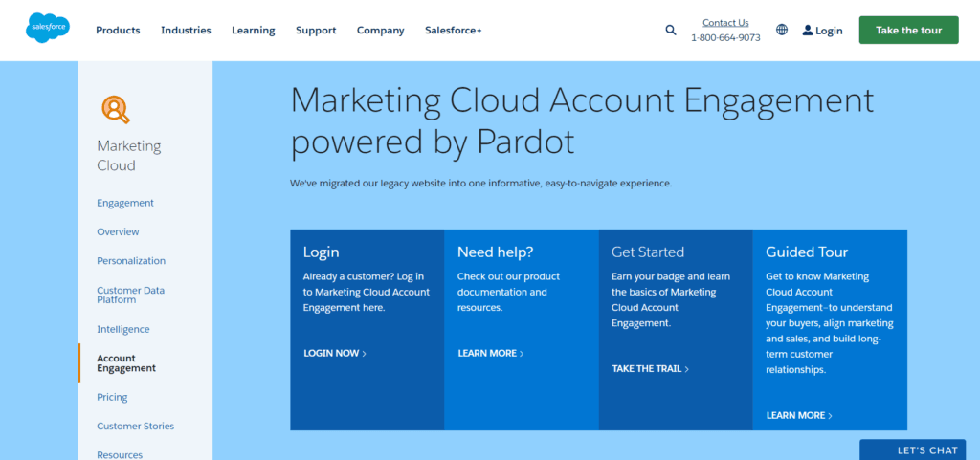The height and width of the screenshot is (460, 980).
Task: Go to Intelligence in the sidebar
Action: point(123,329)
